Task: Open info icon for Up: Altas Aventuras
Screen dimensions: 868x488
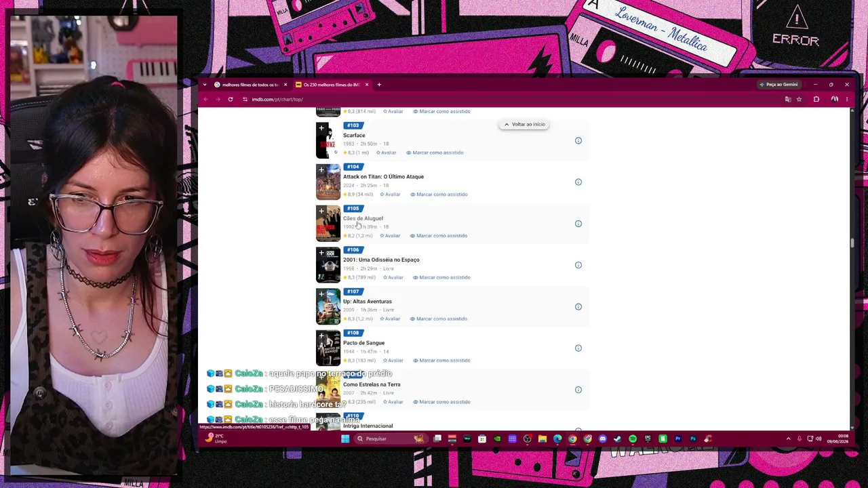Action: tap(578, 306)
